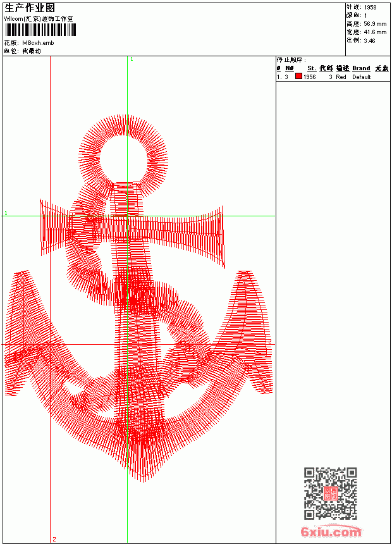Click the stitch count value 1958
Screen dimensions: 392x544
[x=370, y=8]
